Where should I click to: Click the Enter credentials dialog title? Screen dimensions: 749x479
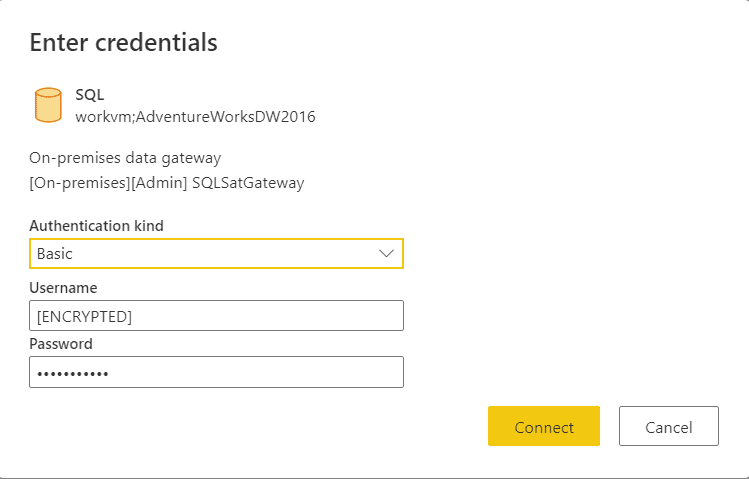click(x=124, y=43)
